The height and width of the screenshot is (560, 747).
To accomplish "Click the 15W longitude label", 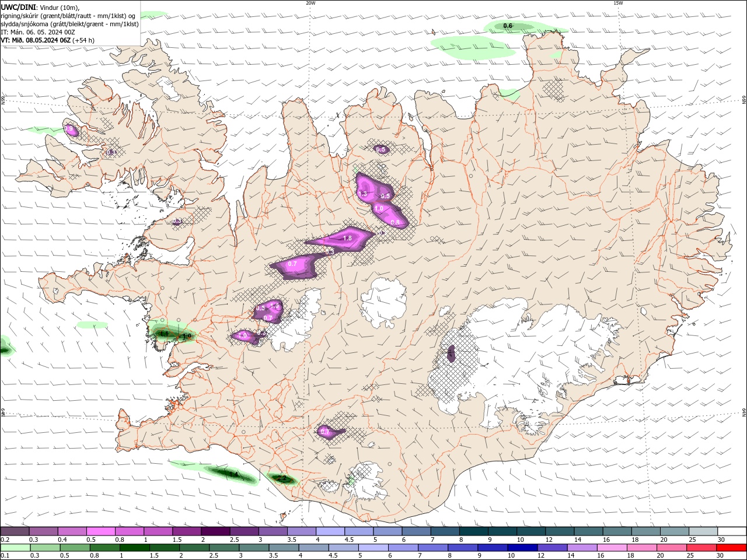I will click(618, 3).
